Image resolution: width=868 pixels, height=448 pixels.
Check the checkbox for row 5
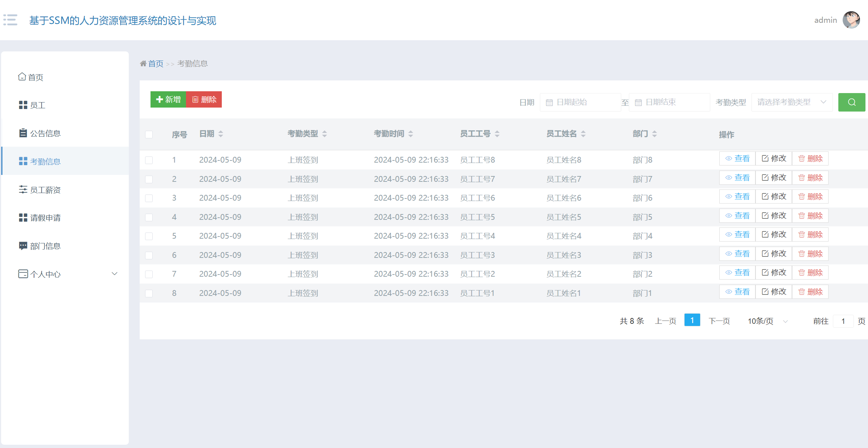pos(149,236)
